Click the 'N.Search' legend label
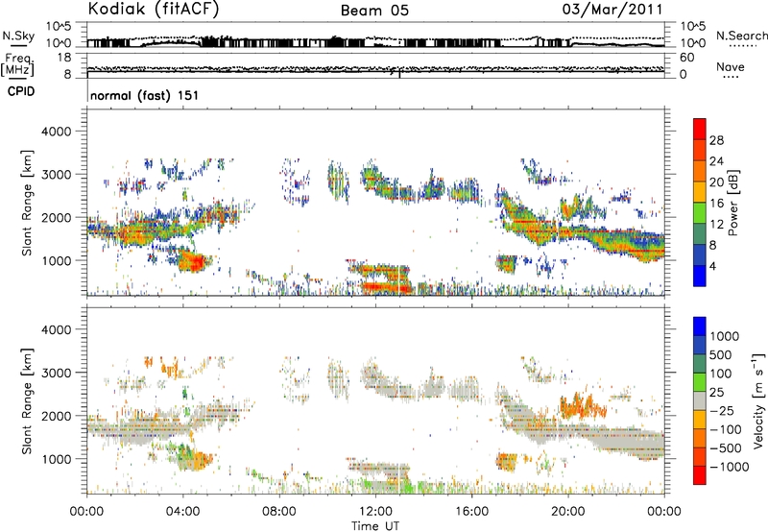768x532 pixels. point(741,36)
